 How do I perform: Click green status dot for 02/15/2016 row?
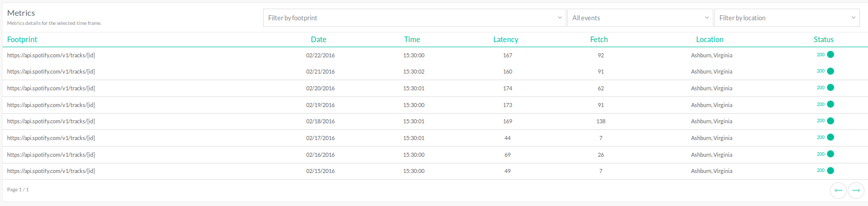[x=830, y=170]
